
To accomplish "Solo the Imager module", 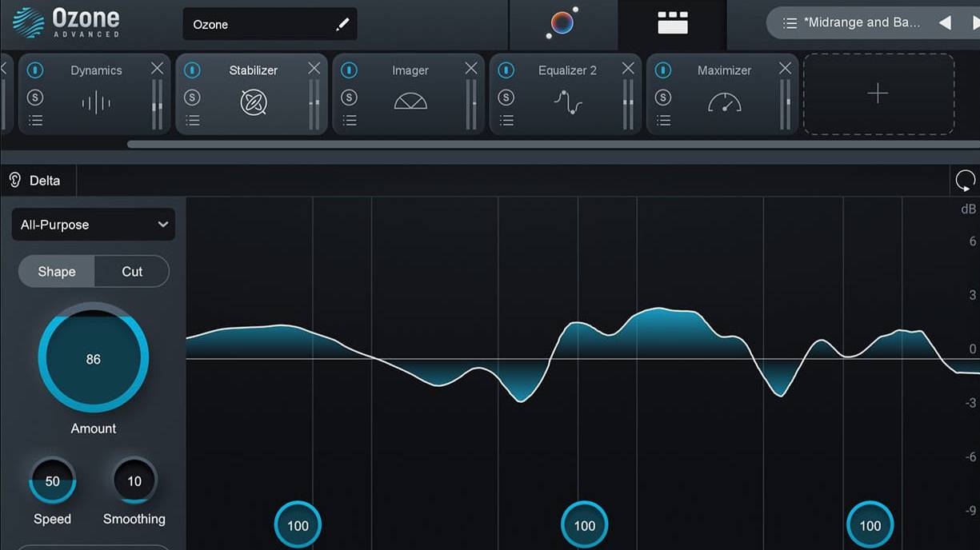I will click(349, 98).
